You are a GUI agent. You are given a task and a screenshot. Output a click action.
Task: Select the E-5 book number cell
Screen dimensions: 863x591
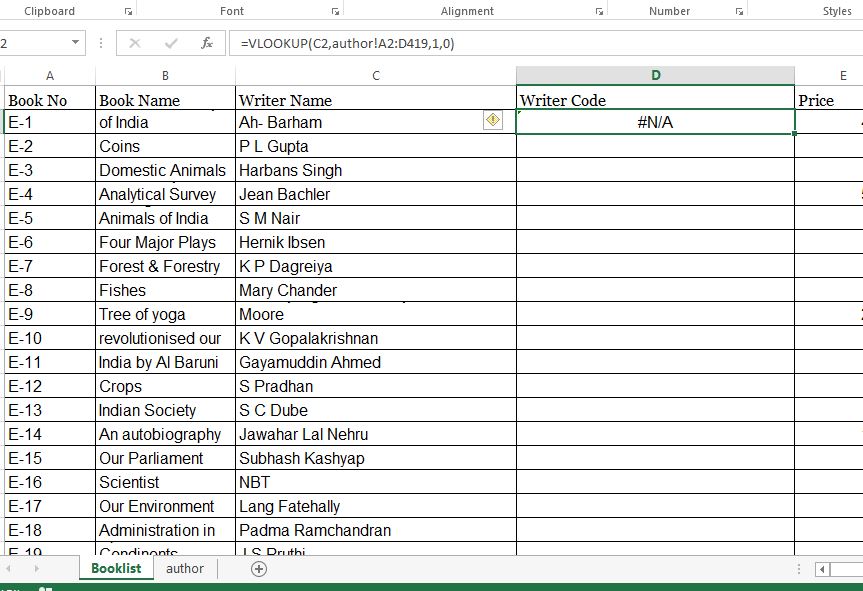click(50, 218)
